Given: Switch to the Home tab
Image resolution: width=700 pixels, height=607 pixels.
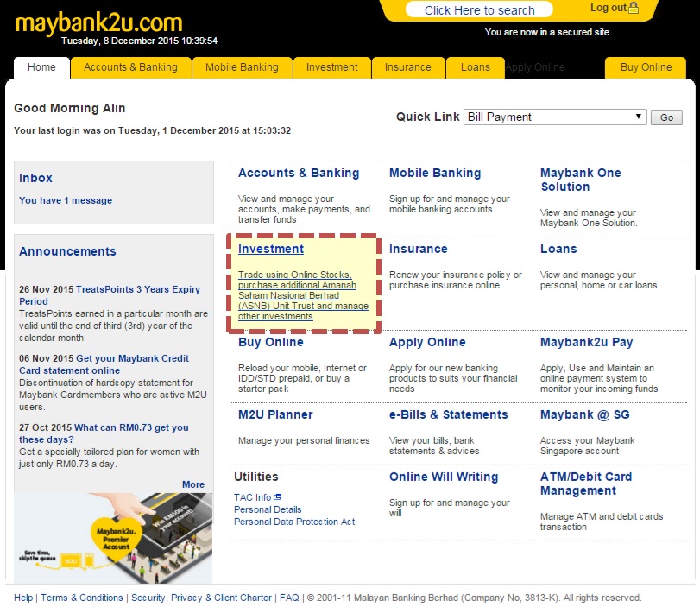Looking at the screenshot, I should (x=41, y=67).
